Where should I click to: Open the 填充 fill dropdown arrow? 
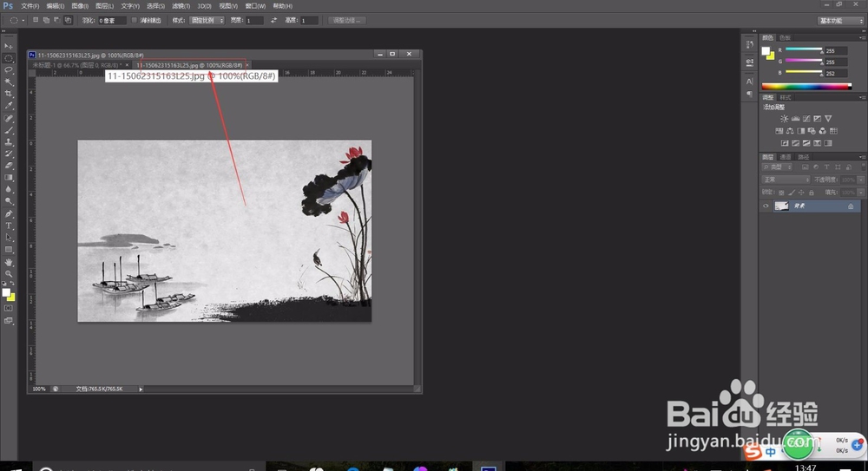(861, 193)
